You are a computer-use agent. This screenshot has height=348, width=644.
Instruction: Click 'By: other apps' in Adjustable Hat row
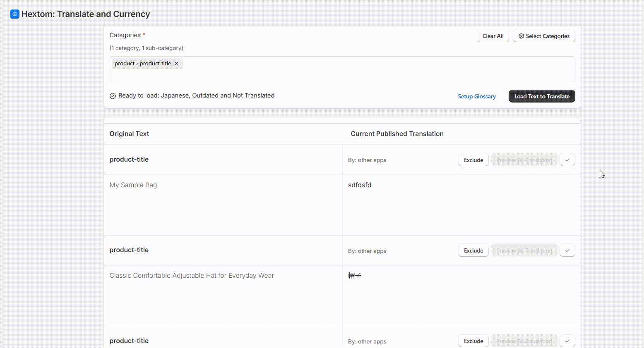click(367, 251)
